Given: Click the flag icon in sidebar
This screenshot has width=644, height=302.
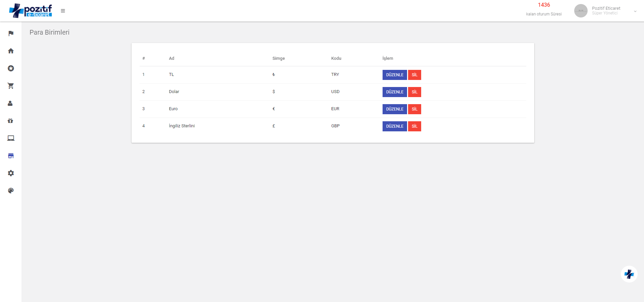Looking at the screenshot, I should pos(11,33).
